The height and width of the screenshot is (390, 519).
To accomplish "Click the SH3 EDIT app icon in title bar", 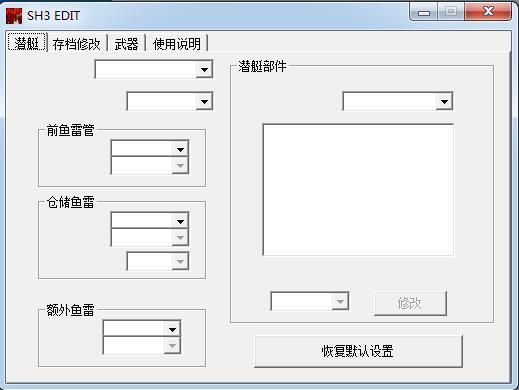I will tap(14, 16).
